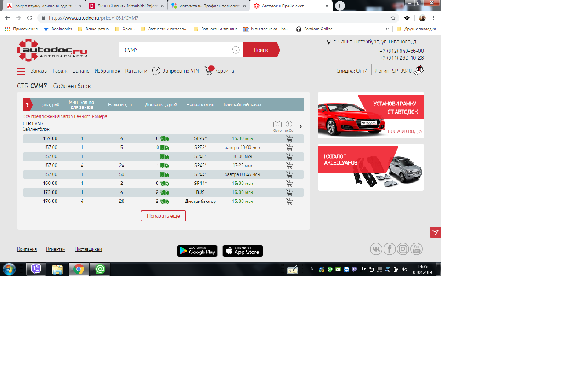588x368 pixels.
Task: Expand results with Показать ещё
Action: click(163, 216)
